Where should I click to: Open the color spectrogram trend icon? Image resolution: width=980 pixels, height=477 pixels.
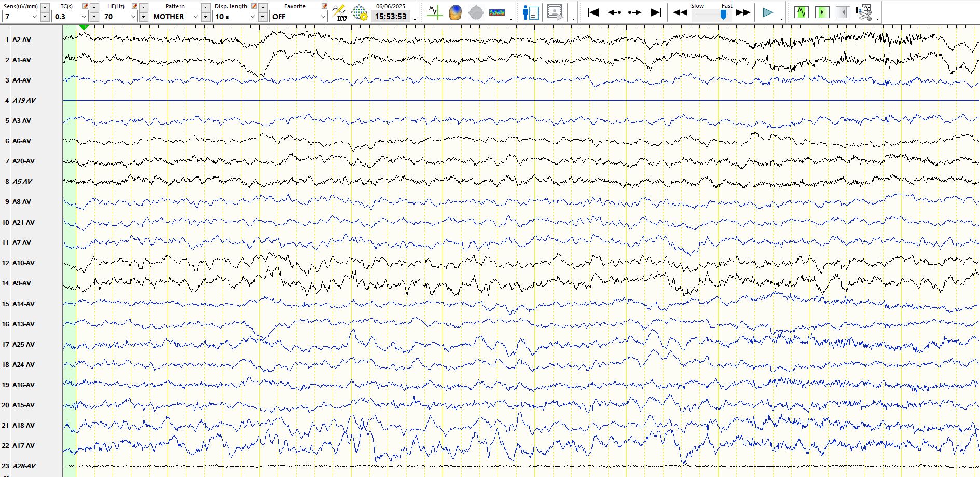496,12
